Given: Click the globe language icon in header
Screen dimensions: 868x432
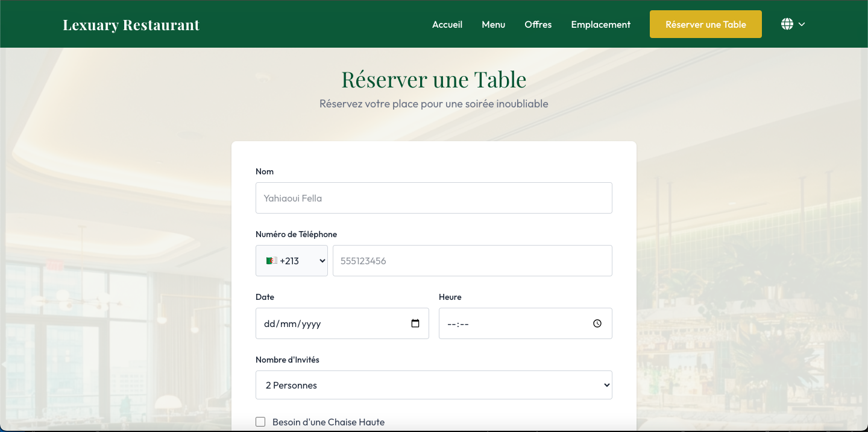Looking at the screenshot, I should (786, 24).
